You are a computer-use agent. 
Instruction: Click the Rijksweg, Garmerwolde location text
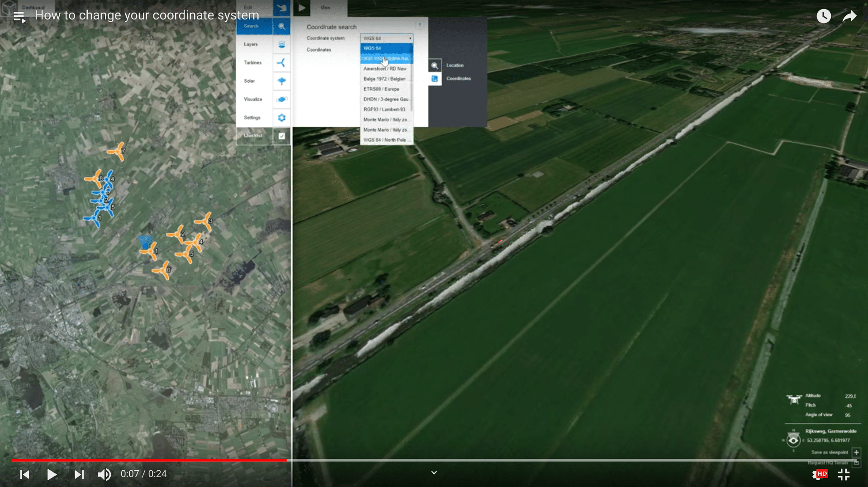tap(830, 431)
